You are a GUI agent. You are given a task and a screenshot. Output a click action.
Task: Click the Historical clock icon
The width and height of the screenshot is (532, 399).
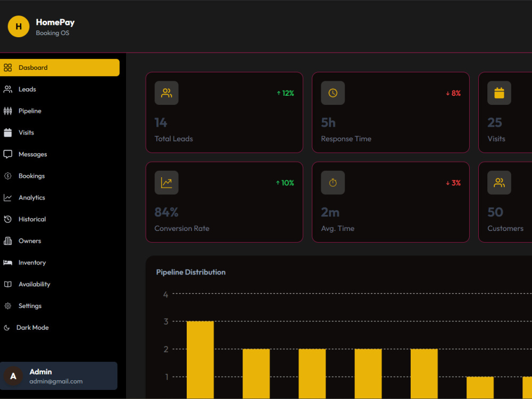point(8,219)
